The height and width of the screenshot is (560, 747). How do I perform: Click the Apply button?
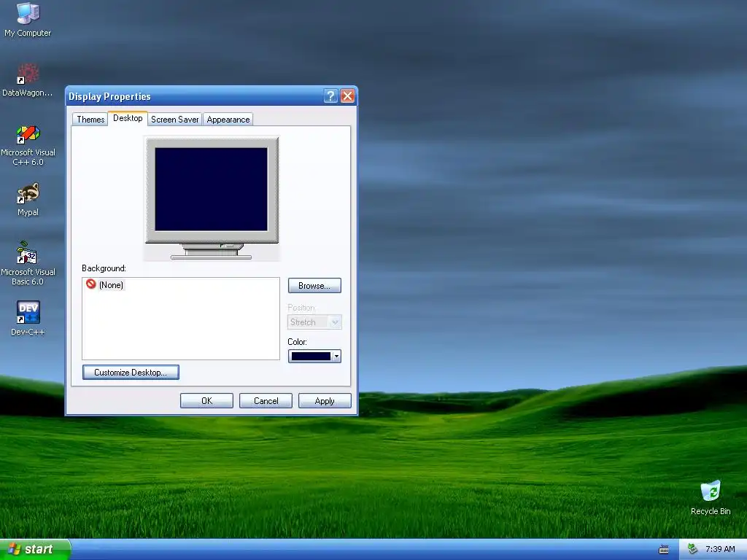coord(325,401)
